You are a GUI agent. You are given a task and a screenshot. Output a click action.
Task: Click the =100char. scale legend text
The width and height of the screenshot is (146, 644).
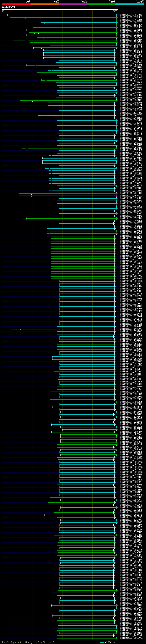[x=111, y=642]
